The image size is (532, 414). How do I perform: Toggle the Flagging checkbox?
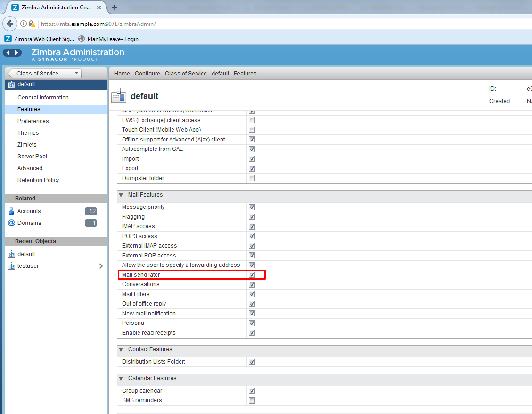coord(252,217)
